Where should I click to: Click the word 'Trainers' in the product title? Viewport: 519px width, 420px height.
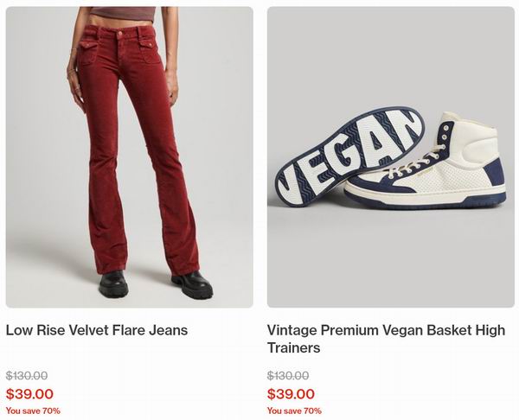point(293,347)
